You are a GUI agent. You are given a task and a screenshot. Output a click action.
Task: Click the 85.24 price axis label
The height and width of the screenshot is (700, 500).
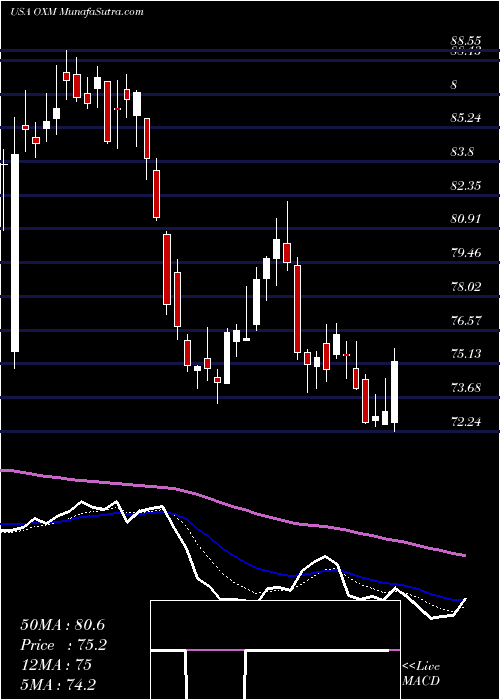(466, 118)
